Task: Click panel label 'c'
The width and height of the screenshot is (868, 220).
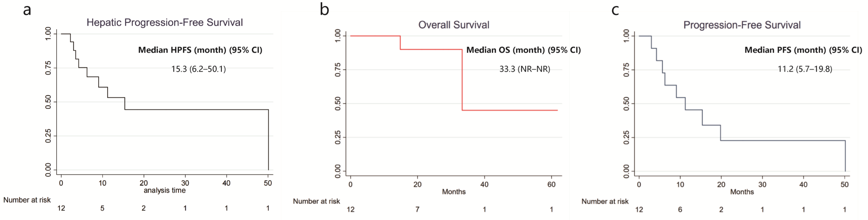Action: [x=615, y=10]
